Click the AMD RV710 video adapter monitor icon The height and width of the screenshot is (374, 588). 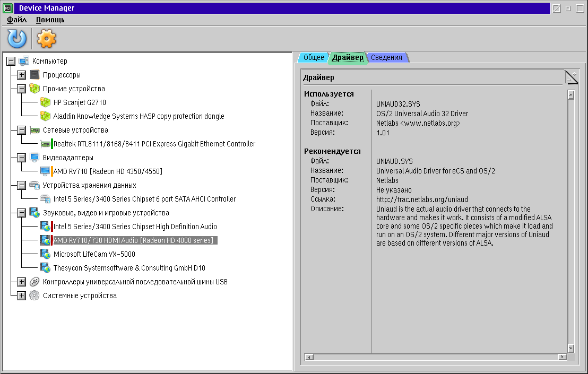coord(45,171)
